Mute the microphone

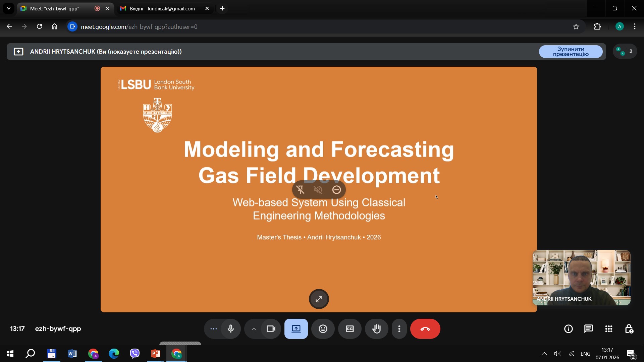coord(231,329)
